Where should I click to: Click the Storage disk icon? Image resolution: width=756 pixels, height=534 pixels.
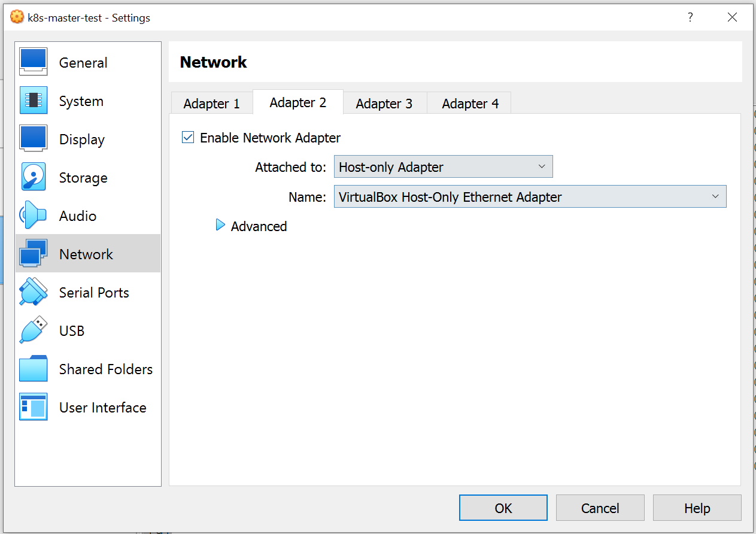coord(34,177)
